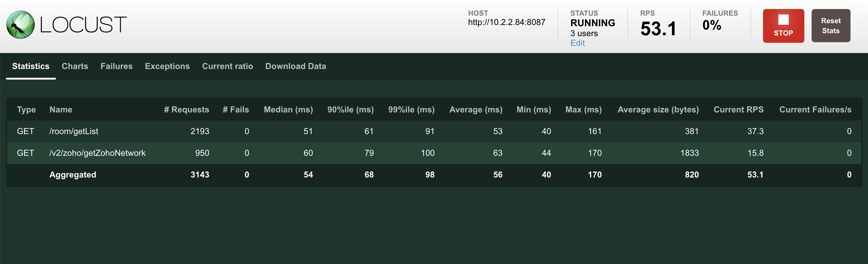Viewport: 868px width, 264px height.
Task: Click the RUNNING status text
Action: coord(593,23)
